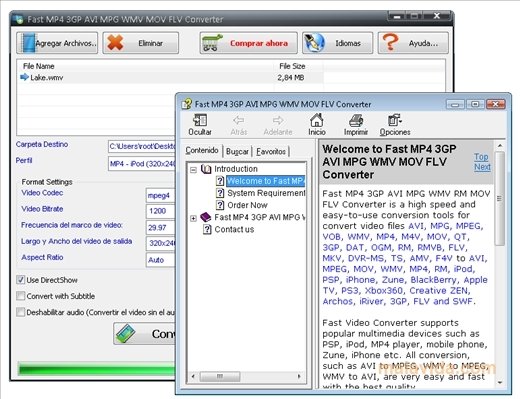Screen dimensions: 520x399
Task: Click the Convert button film icon
Action: [125, 333]
